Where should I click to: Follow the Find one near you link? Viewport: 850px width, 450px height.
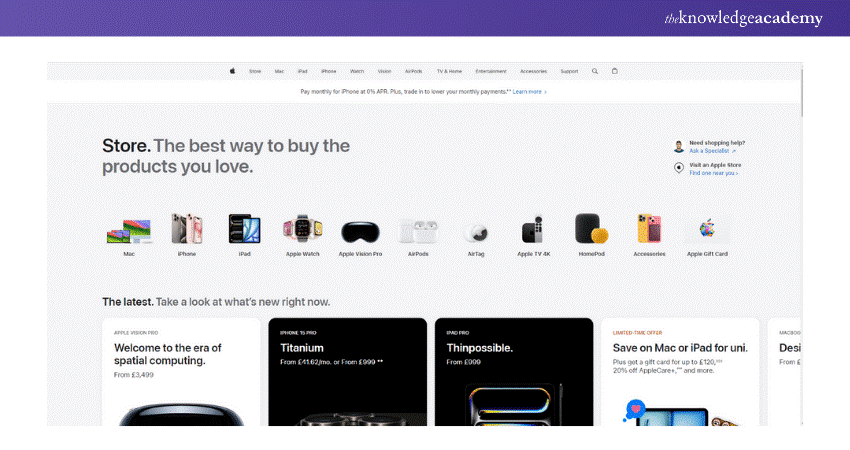pyautogui.click(x=713, y=173)
